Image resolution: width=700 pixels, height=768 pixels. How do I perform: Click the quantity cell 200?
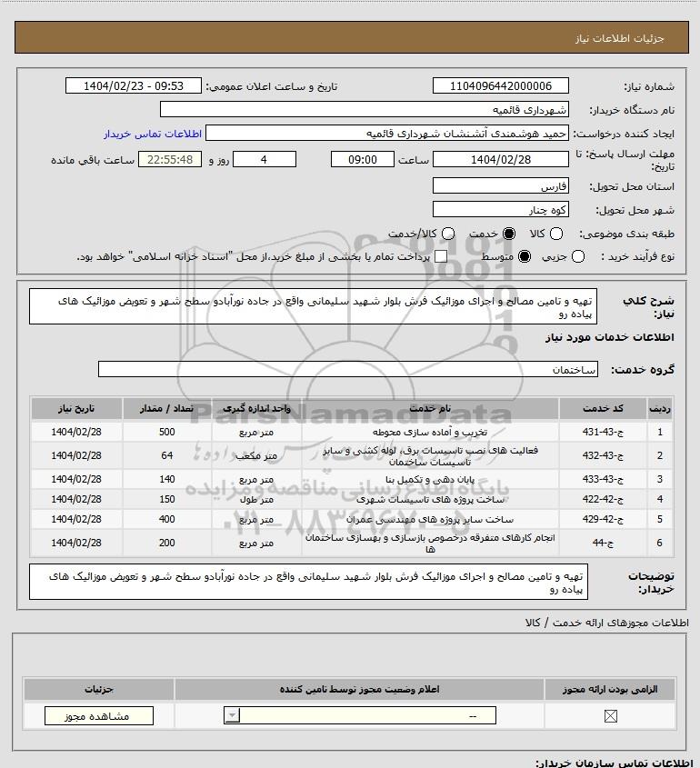click(x=166, y=543)
